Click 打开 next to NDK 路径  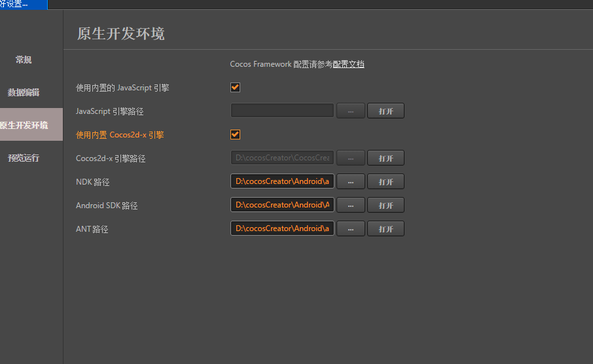point(386,181)
